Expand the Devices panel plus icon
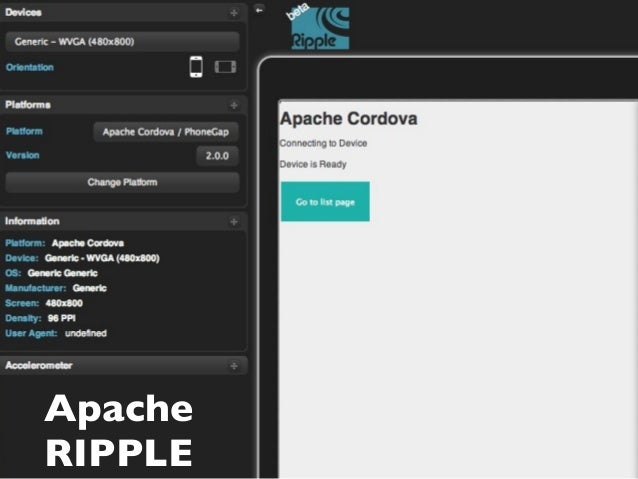The image size is (638, 479). [x=234, y=13]
